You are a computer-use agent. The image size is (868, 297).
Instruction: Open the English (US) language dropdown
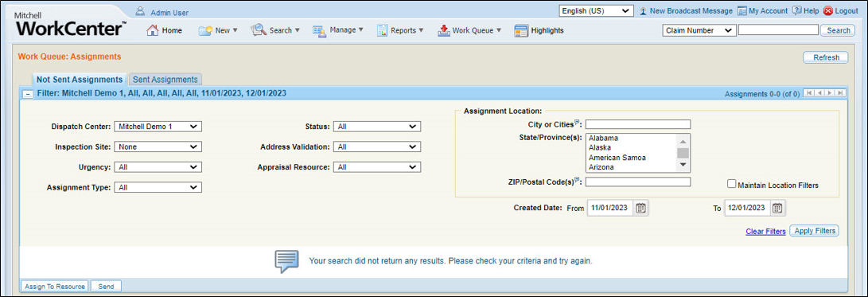point(597,10)
